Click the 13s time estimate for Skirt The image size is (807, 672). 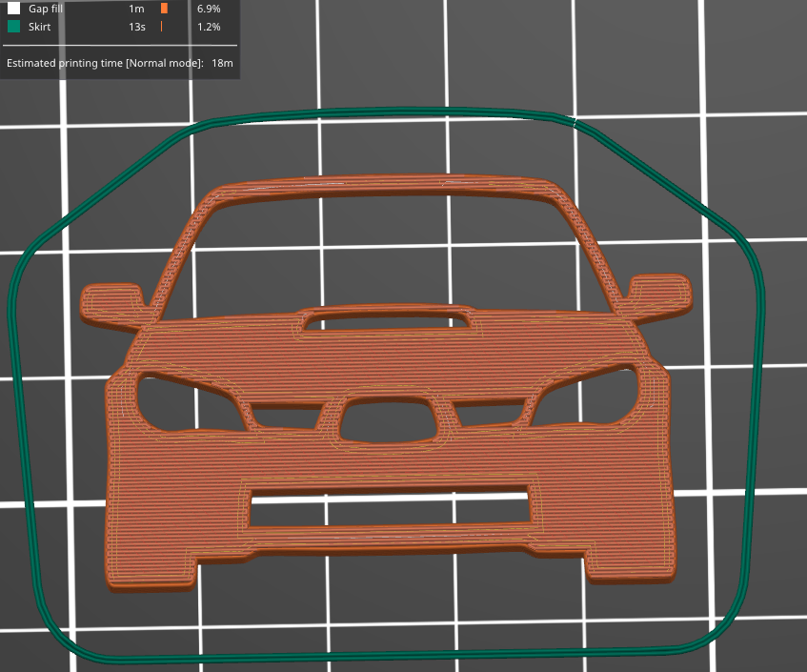tap(135, 28)
